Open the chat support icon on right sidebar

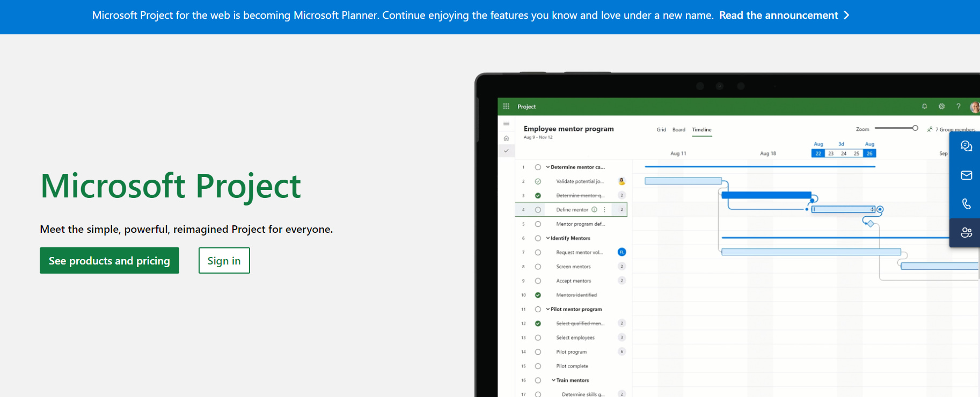(x=966, y=146)
